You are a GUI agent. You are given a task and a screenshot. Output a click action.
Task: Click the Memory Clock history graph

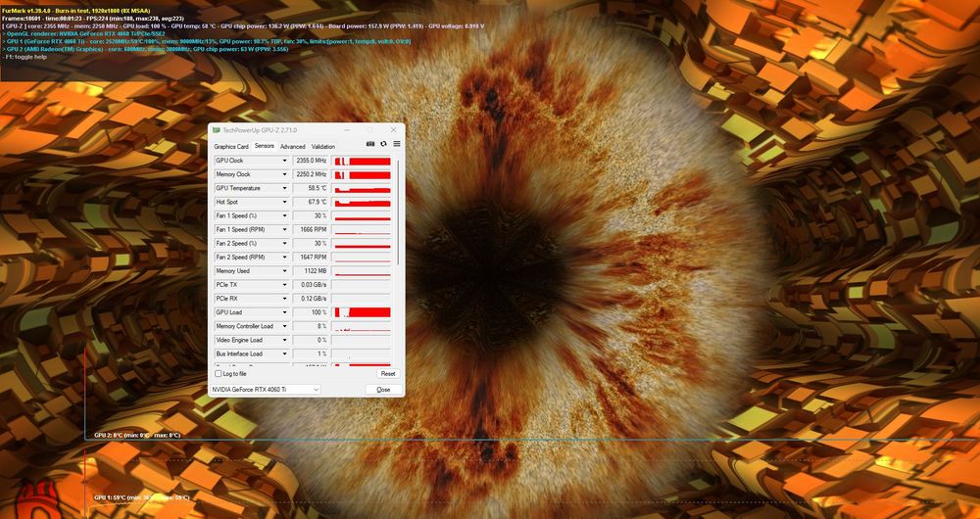pyautogui.click(x=362, y=174)
